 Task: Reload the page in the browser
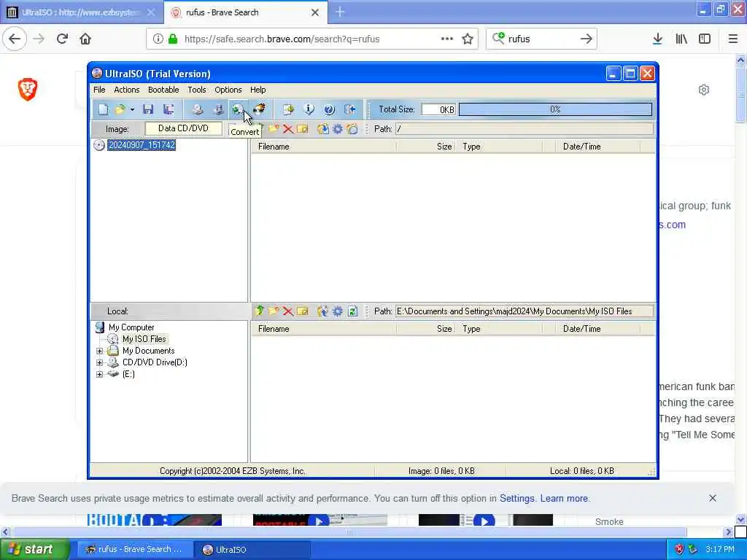coord(62,39)
